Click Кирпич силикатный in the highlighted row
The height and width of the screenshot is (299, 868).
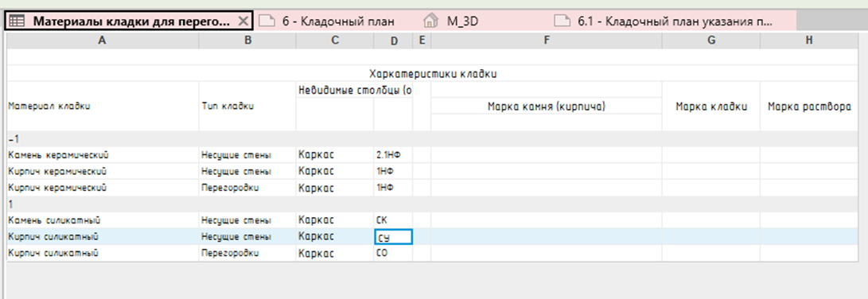tap(103, 236)
